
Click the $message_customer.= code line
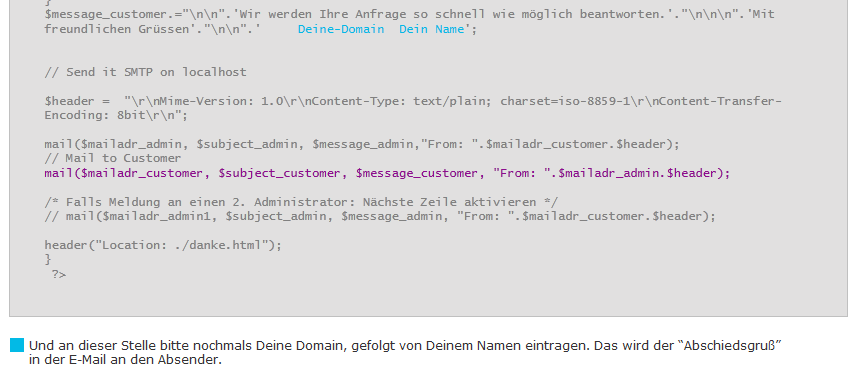tap(410, 14)
